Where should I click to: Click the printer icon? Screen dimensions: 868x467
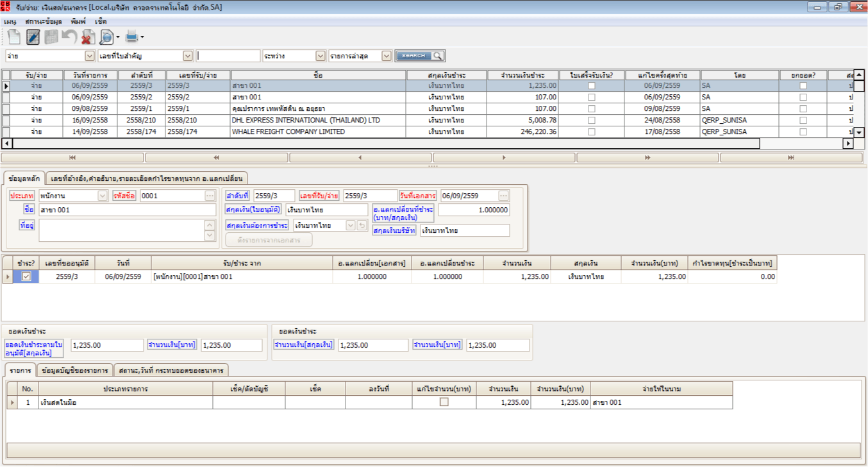point(131,36)
